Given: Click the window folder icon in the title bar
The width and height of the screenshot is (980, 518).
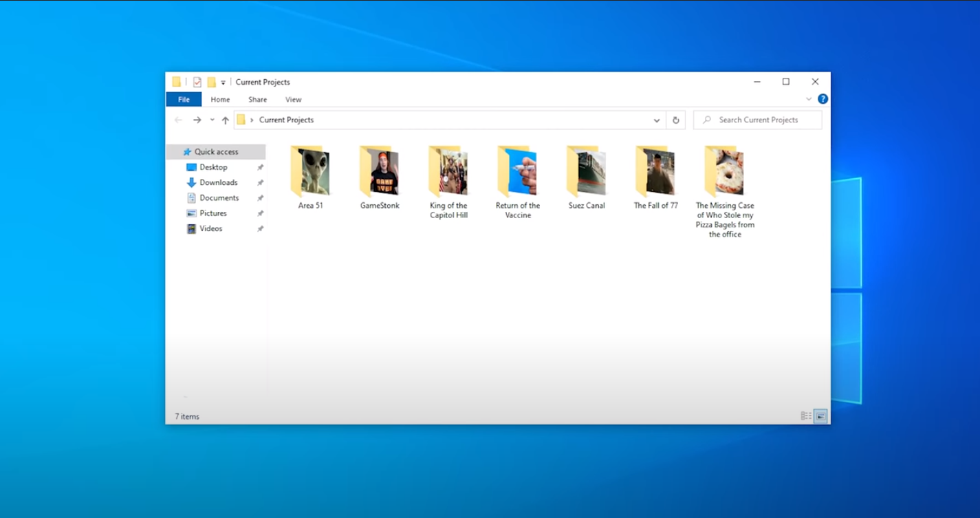Looking at the screenshot, I should (177, 82).
